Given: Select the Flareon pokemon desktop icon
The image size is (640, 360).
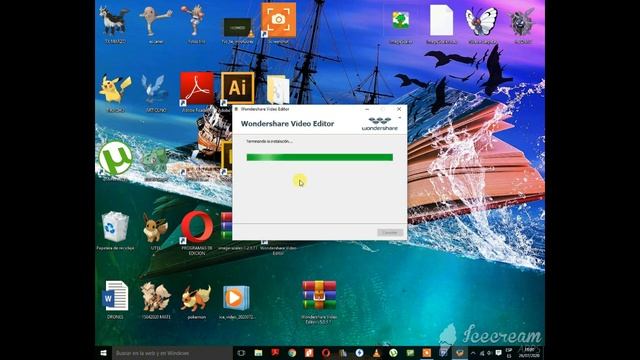Looking at the screenshot, I should point(196,298).
